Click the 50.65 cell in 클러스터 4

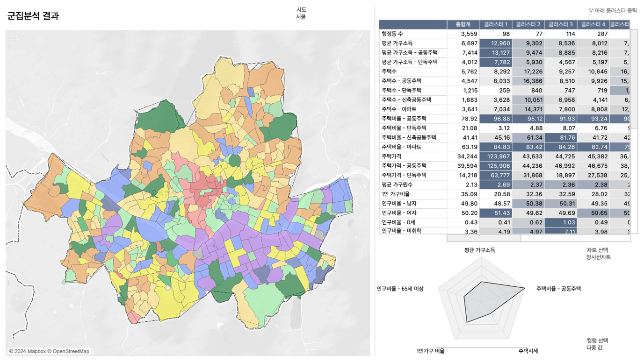(x=593, y=213)
